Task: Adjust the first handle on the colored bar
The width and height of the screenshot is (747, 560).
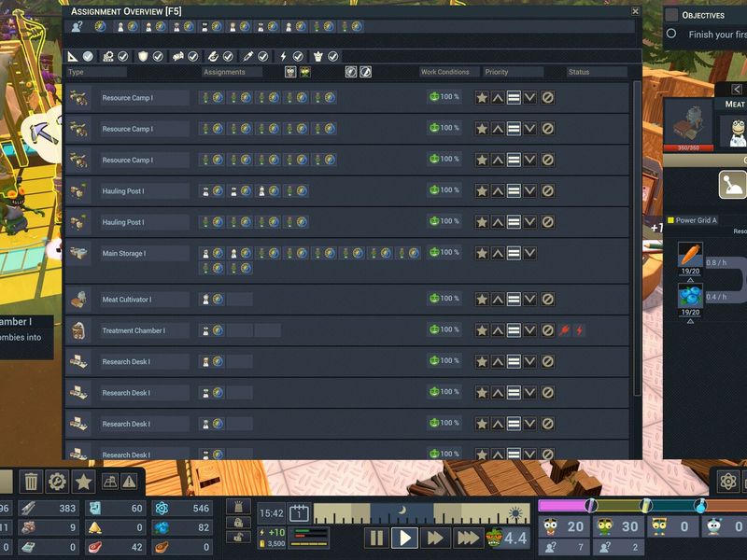Action: (591, 505)
